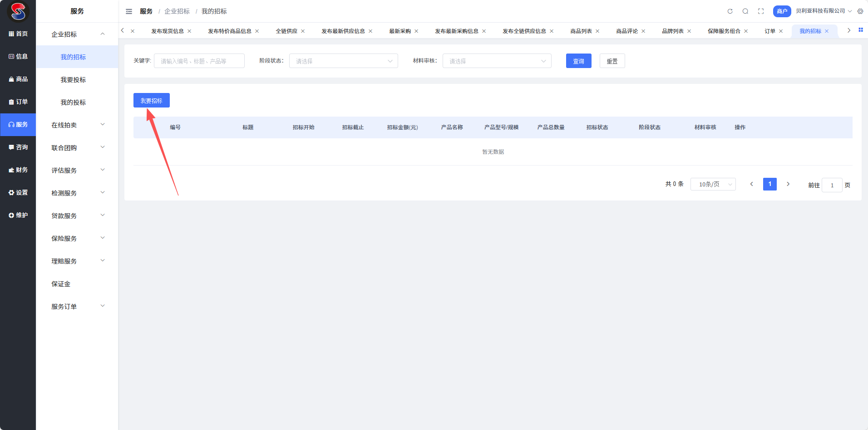
Task: Click the 查询 search button
Action: point(578,61)
